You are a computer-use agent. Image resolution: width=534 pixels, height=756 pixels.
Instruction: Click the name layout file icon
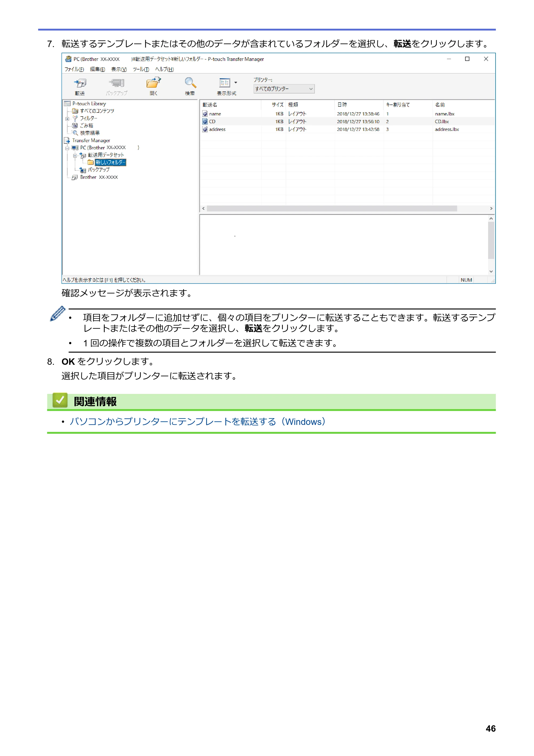(205, 114)
